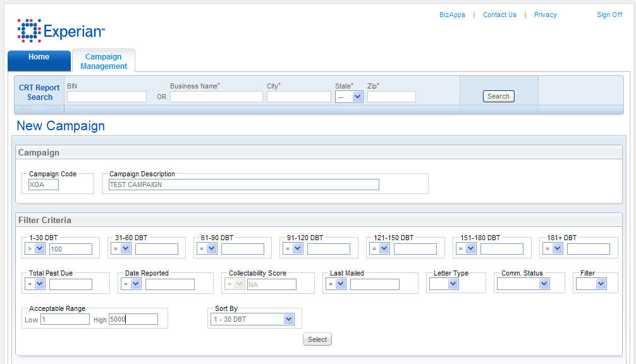Click the 121-150 DBT value field

pyautogui.click(x=415, y=249)
